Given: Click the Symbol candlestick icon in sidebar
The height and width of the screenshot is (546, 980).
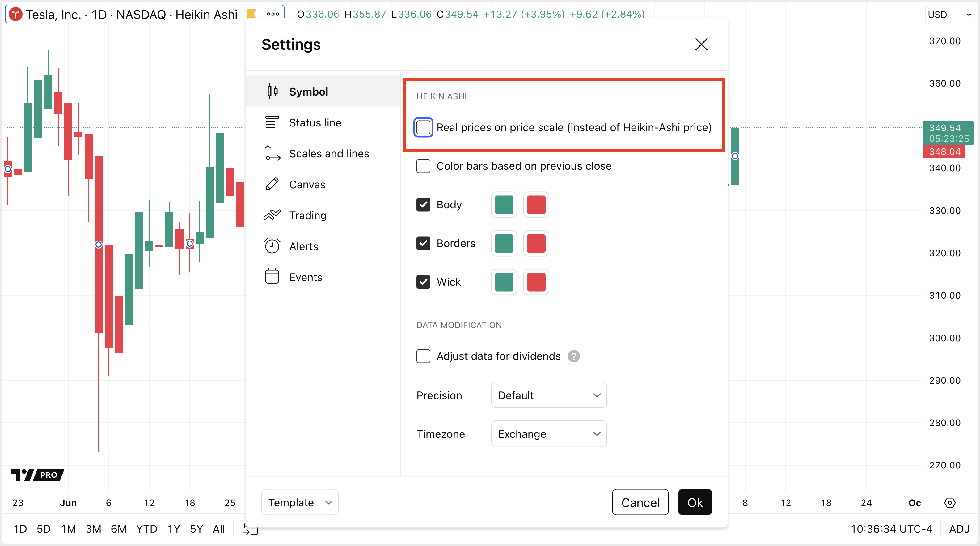Looking at the screenshot, I should [272, 92].
